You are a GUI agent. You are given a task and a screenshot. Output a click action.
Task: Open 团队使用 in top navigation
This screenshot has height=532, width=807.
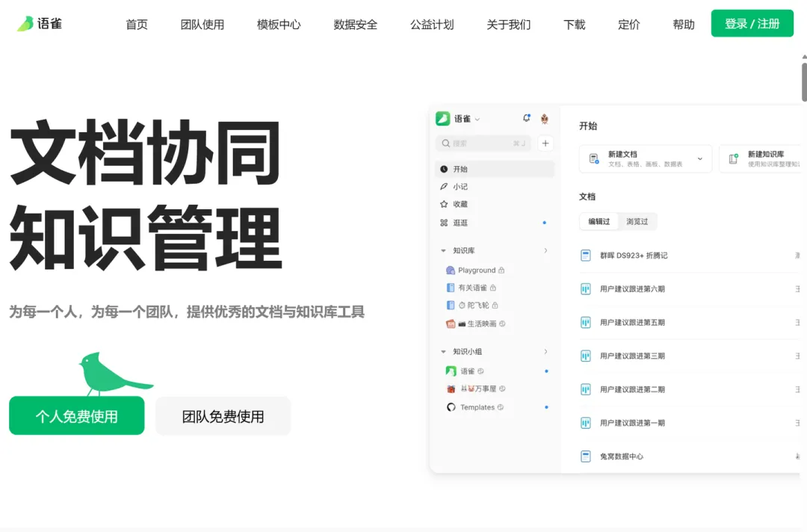[202, 24]
